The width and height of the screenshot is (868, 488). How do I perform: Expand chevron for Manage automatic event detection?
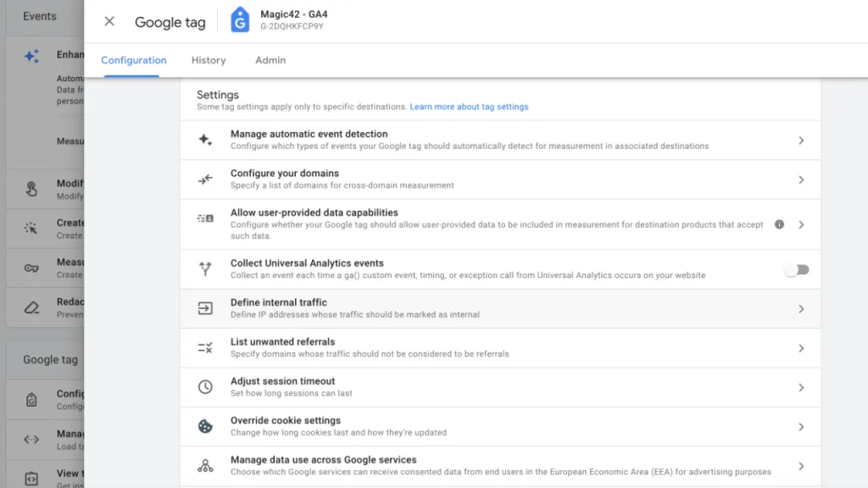pyautogui.click(x=801, y=141)
